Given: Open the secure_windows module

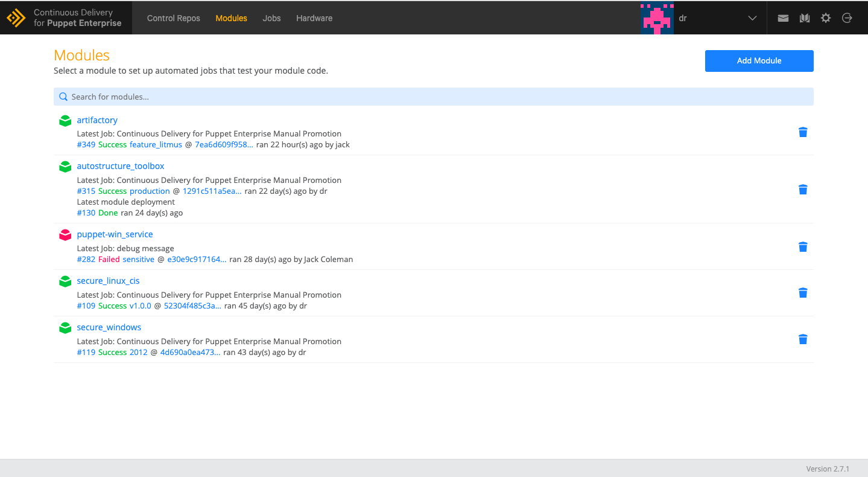Looking at the screenshot, I should point(109,327).
